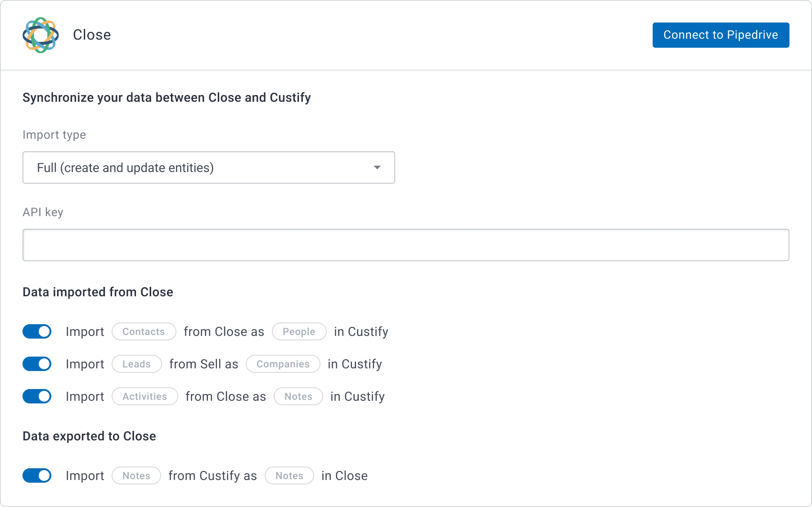Click the Leads tag chip
The image size is (812, 507).
[137, 364]
